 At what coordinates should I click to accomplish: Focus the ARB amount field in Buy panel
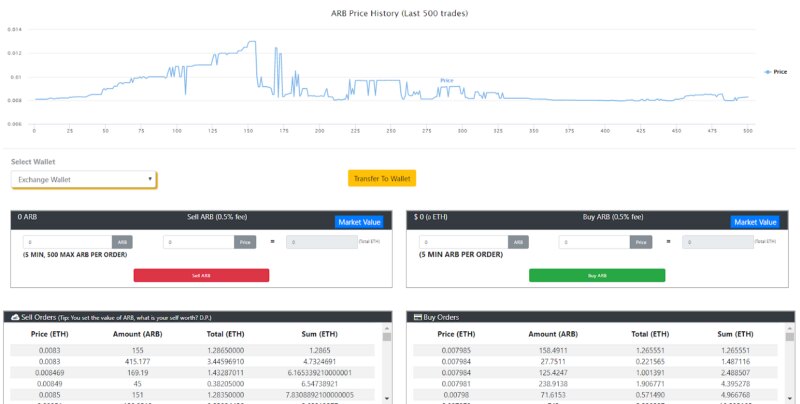(465, 242)
